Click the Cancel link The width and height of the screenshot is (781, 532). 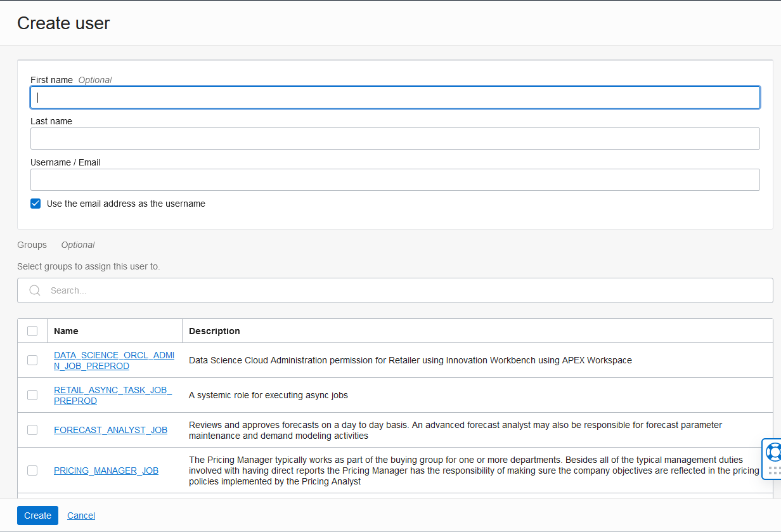point(81,515)
